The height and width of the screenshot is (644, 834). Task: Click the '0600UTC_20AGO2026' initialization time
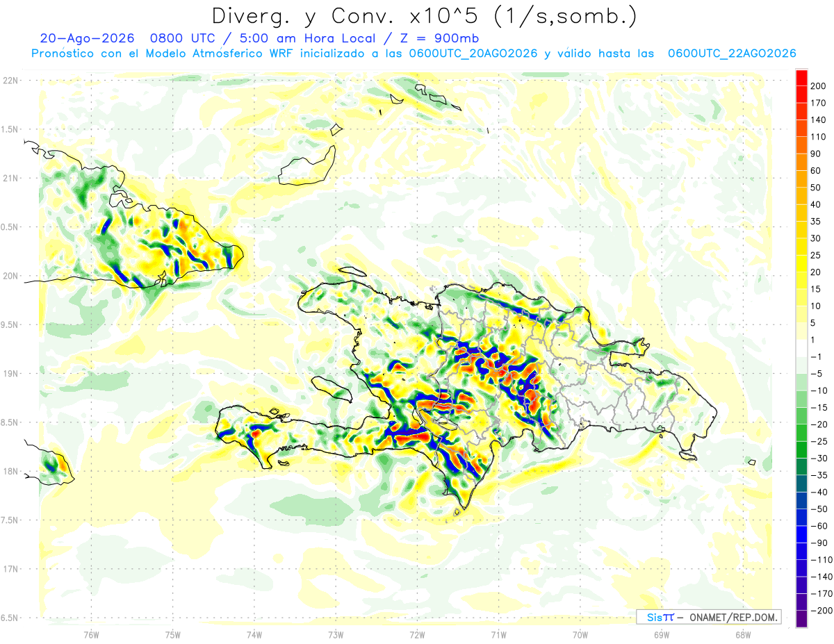click(x=473, y=53)
